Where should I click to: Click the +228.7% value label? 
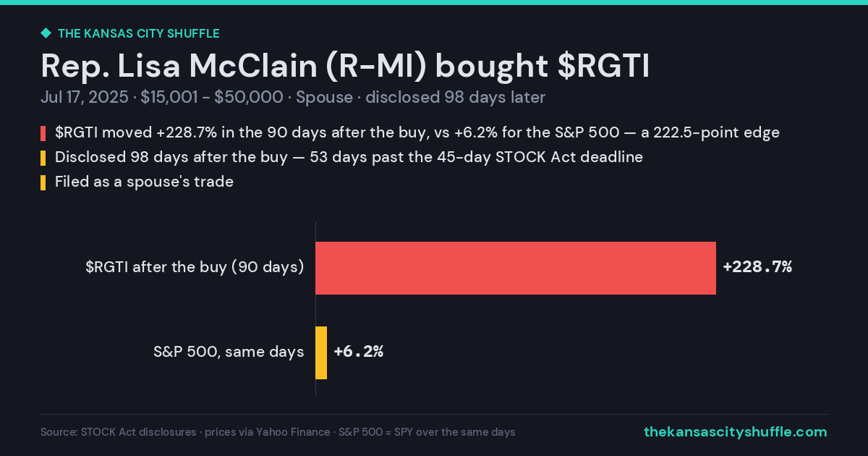(x=757, y=267)
